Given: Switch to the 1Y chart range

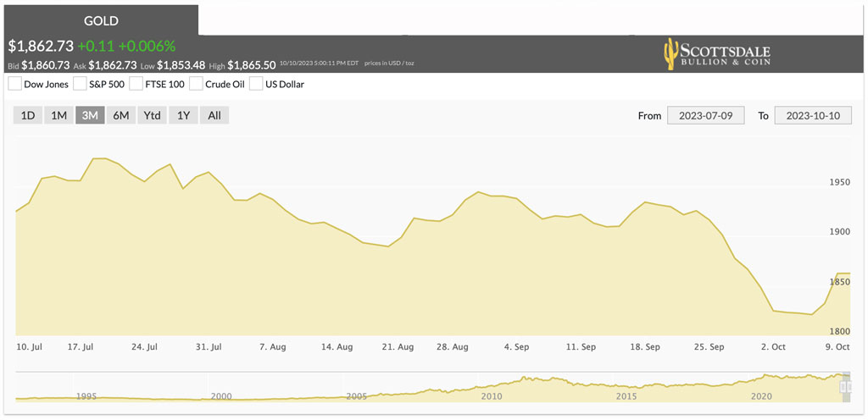Looking at the screenshot, I should point(183,115).
